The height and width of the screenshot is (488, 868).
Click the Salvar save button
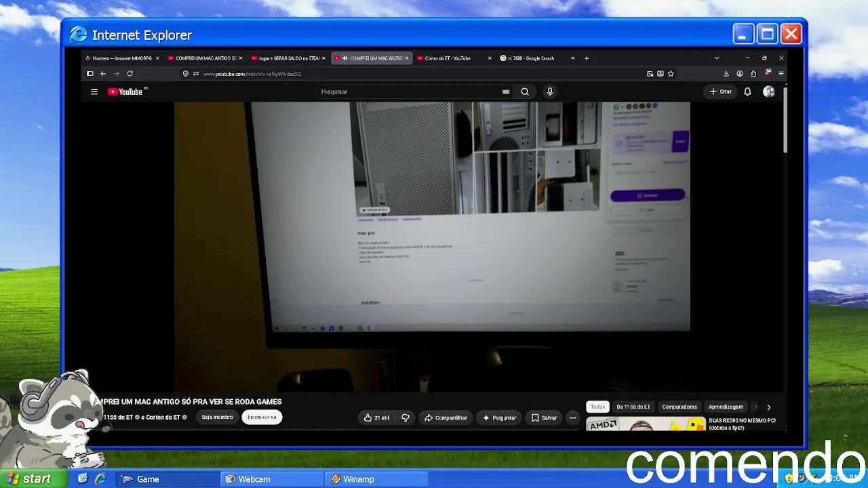(x=544, y=418)
